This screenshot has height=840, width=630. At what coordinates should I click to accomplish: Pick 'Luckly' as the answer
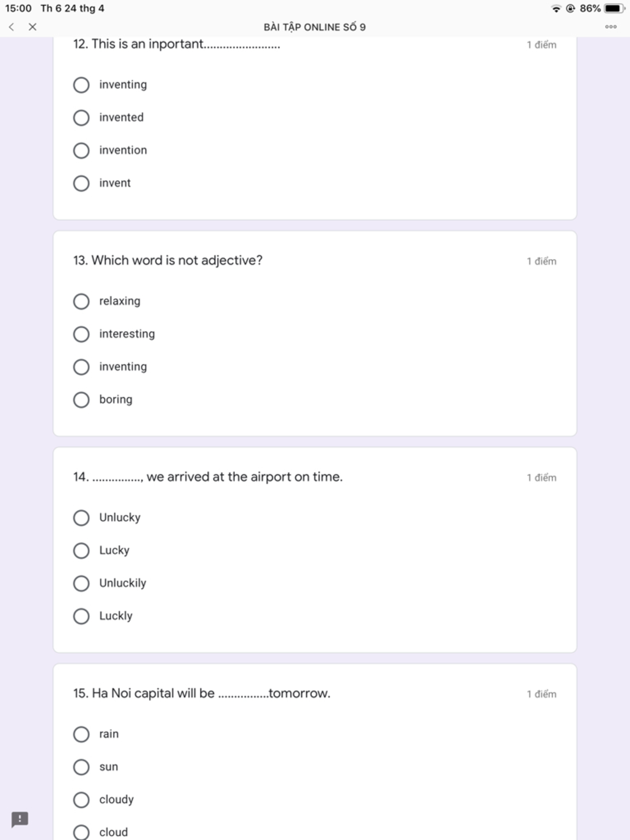(81, 616)
